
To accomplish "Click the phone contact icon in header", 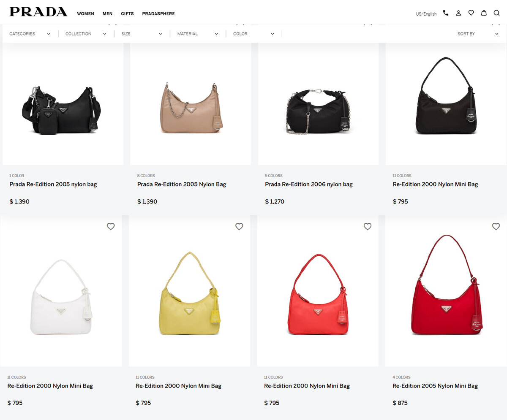I will tap(446, 13).
